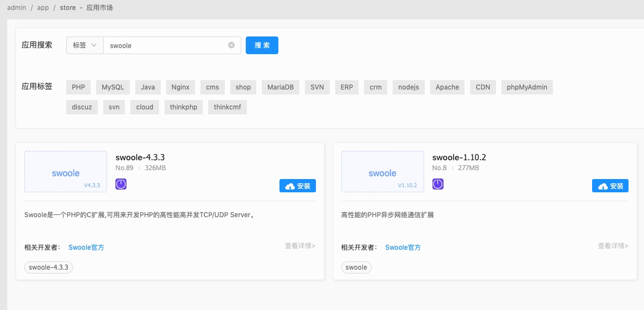Open the swoole V1.10.2 thumbnail

click(x=382, y=171)
